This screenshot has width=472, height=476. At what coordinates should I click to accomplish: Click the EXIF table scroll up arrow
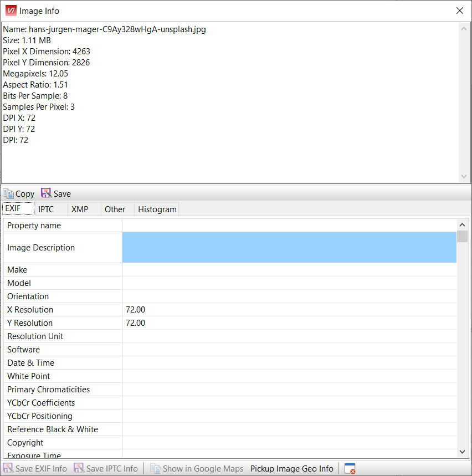[x=462, y=225]
